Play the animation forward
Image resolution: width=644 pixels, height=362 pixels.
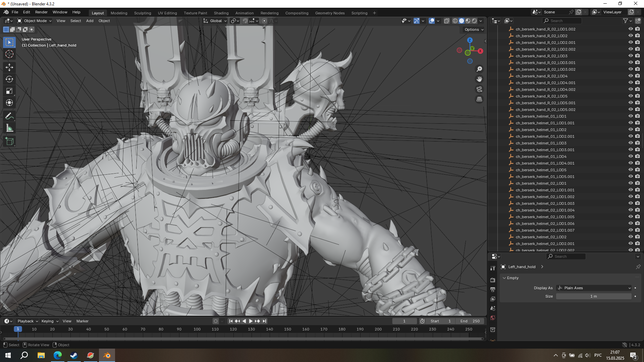tap(251, 321)
